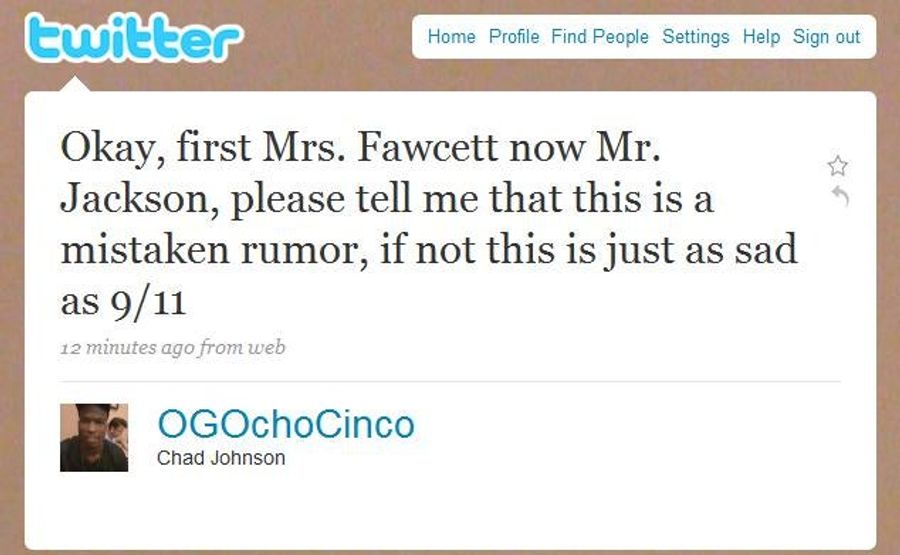Reply to the tweet using the arrow icon
This screenshot has width=900, height=555.
coord(840,196)
